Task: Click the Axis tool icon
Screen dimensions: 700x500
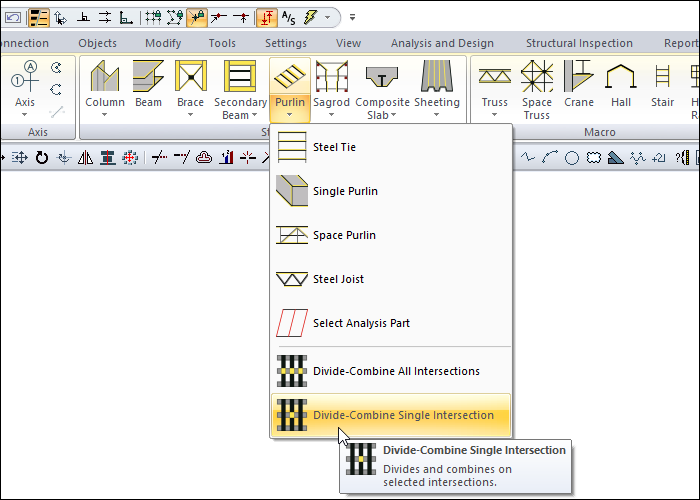Action: (x=25, y=77)
